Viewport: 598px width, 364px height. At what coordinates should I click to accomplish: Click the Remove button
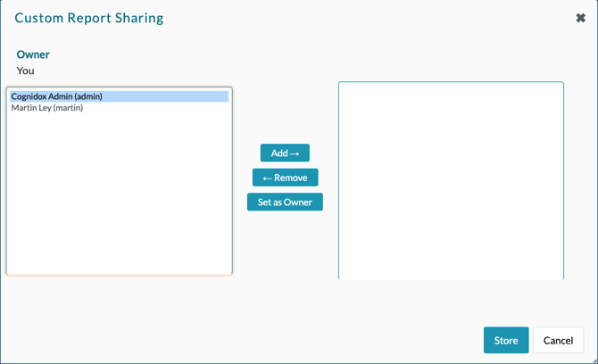coord(285,178)
